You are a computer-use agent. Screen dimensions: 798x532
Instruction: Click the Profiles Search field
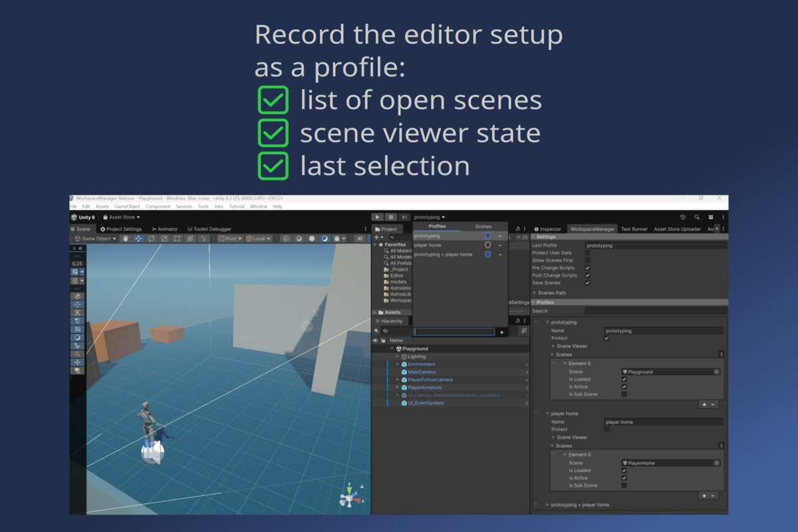pos(656,311)
